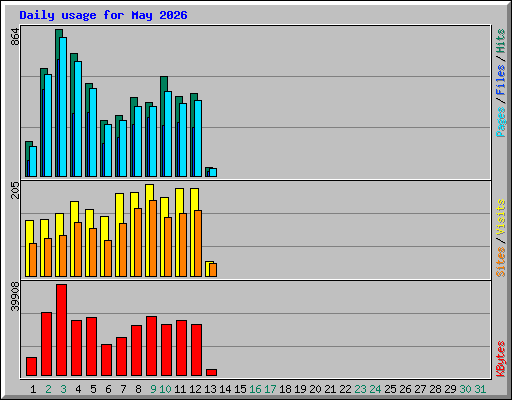Click the tallest red KBytes bar for day 3

pyautogui.click(x=61, y=330)
